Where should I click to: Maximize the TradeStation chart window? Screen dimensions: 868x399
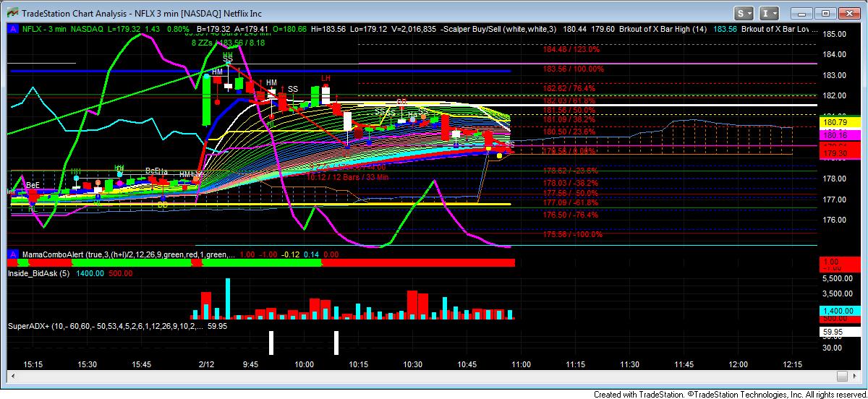tap(825, 13)
